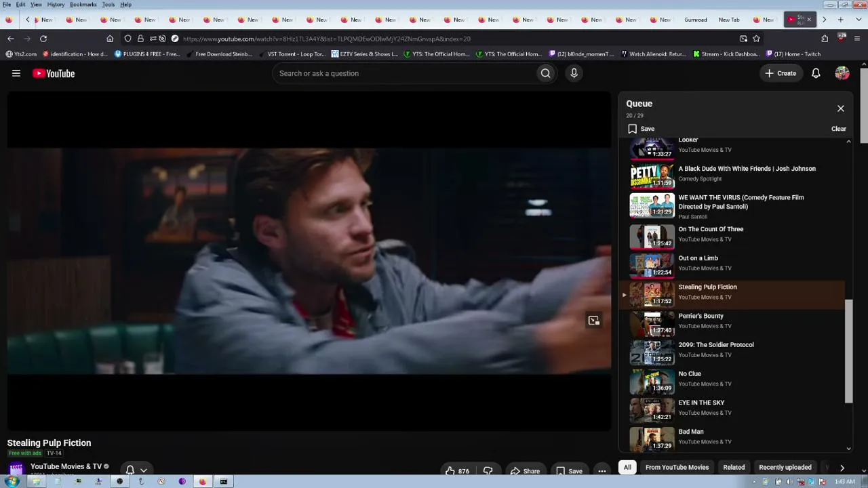Click the search magnifier button
Screen dimensions: 868x488
(x=545, y=73)
